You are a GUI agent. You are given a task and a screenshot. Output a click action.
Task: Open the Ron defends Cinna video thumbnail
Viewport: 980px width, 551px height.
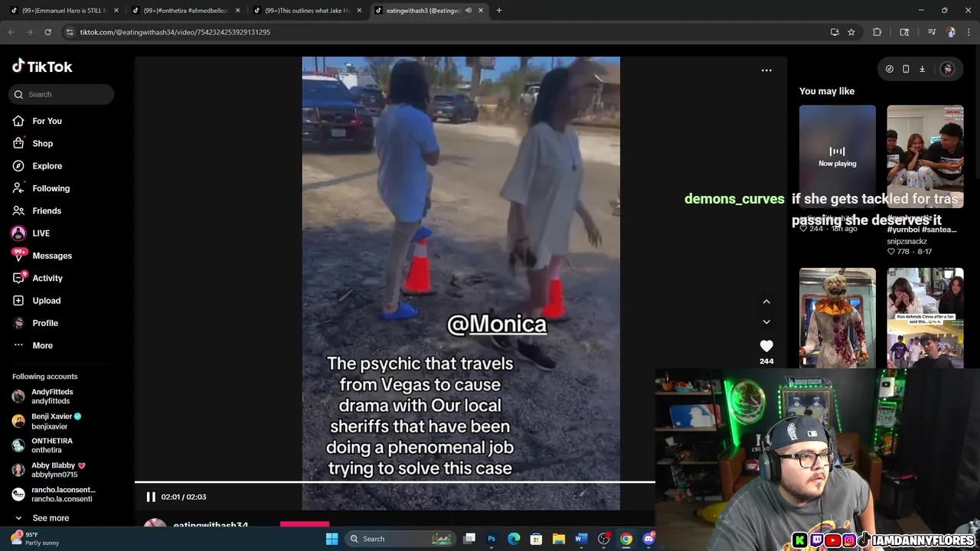coord(925,318)
